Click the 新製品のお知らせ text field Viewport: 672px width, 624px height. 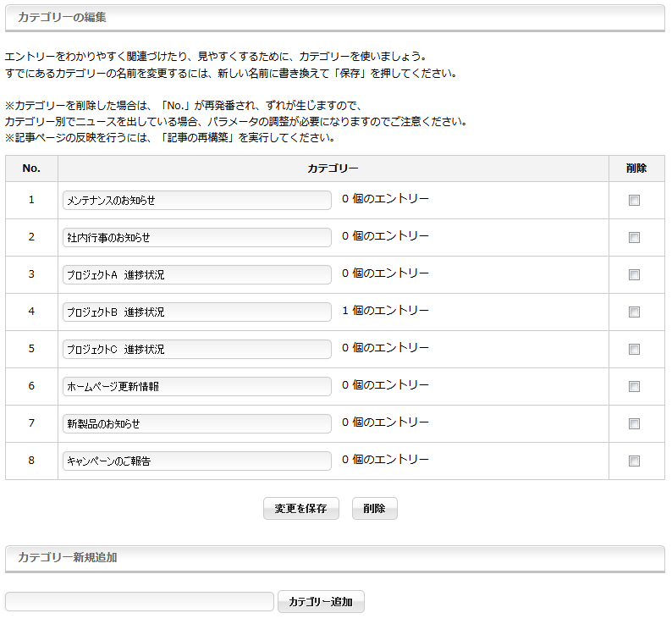pos(197,424)
